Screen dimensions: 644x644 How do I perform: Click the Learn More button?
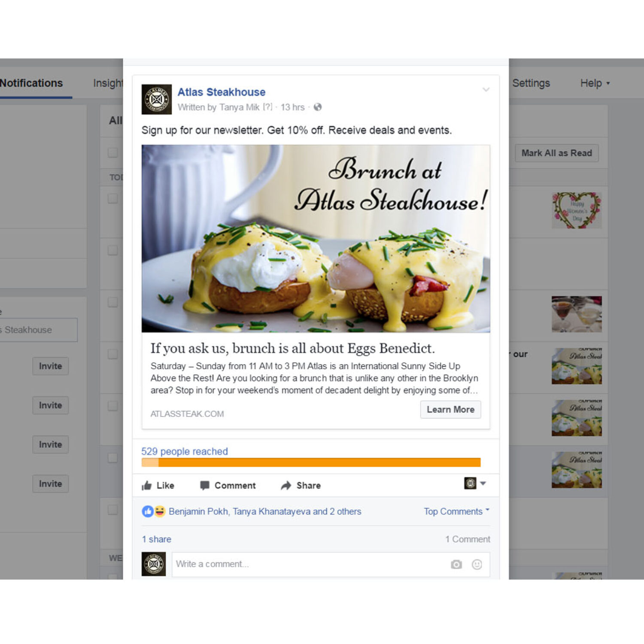click(x=450, y=410)
